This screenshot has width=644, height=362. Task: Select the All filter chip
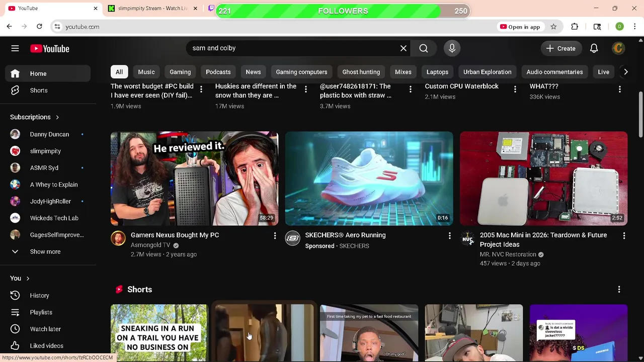click(119, 72)
